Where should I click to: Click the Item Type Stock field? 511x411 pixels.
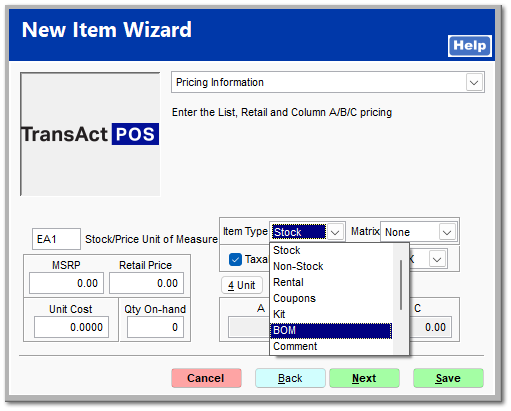click(x=299, y=232)
